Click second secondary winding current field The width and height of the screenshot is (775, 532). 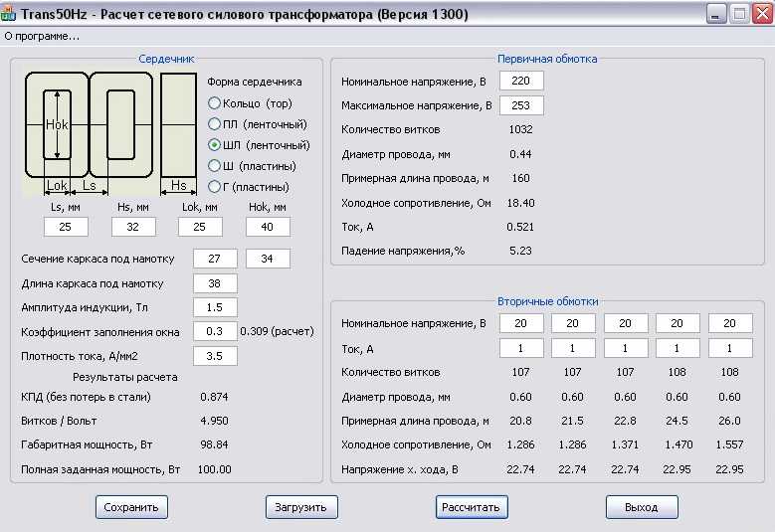pyautogui.click(x=573, y=348)
